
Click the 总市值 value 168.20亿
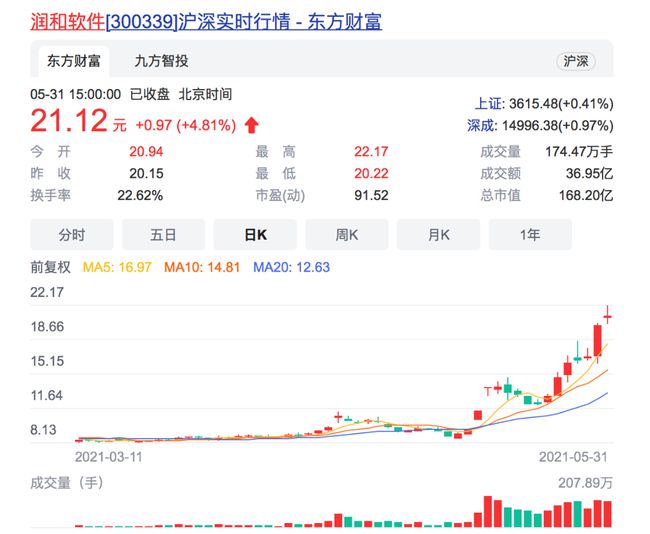point(586,195)
